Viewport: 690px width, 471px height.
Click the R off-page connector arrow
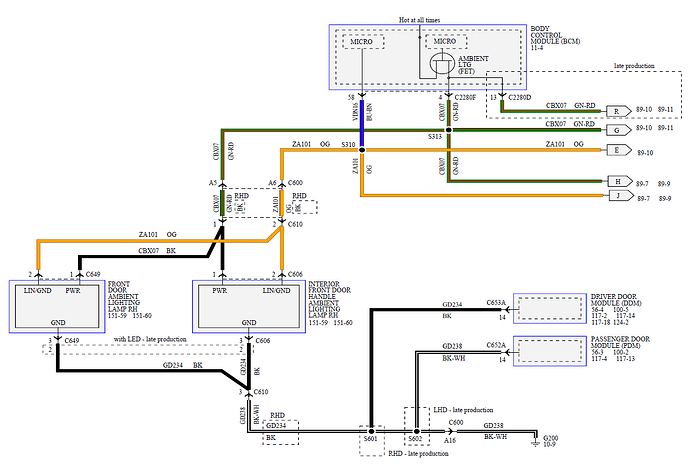(x=619, y=110)
